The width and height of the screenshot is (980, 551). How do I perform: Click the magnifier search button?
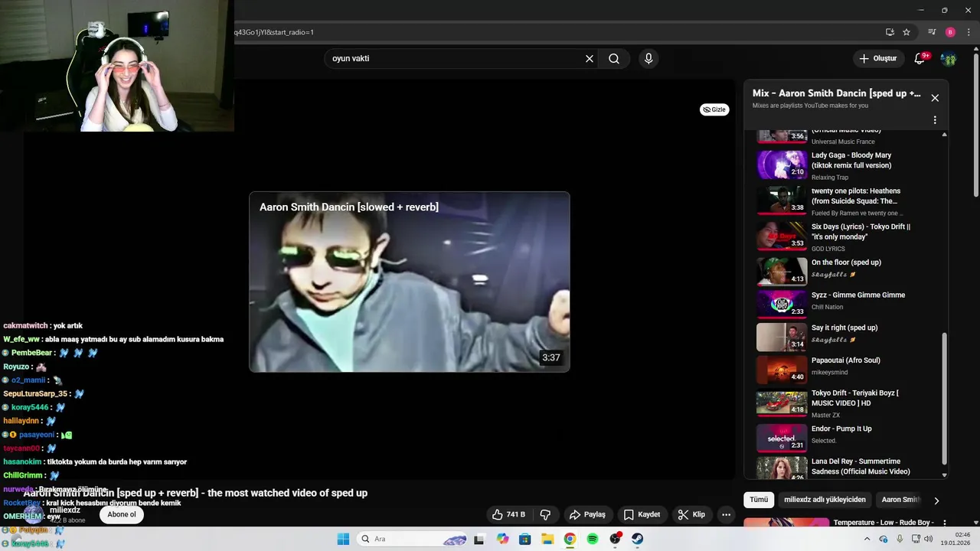614,58
